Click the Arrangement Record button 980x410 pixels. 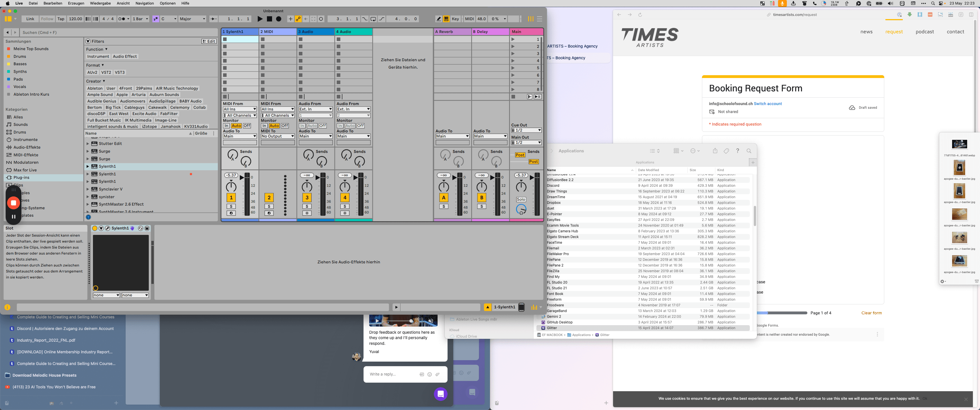coord(279,19)
